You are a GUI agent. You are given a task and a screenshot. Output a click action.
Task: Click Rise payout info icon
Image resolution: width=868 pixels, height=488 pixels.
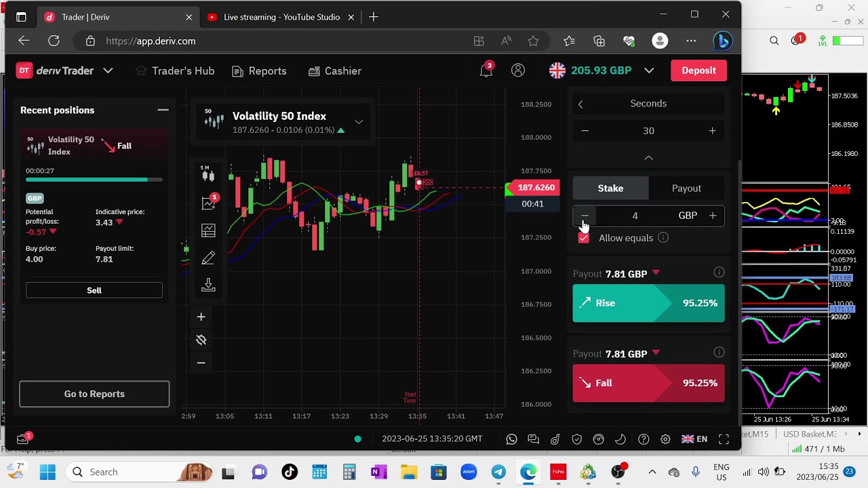tap(719, 272)
